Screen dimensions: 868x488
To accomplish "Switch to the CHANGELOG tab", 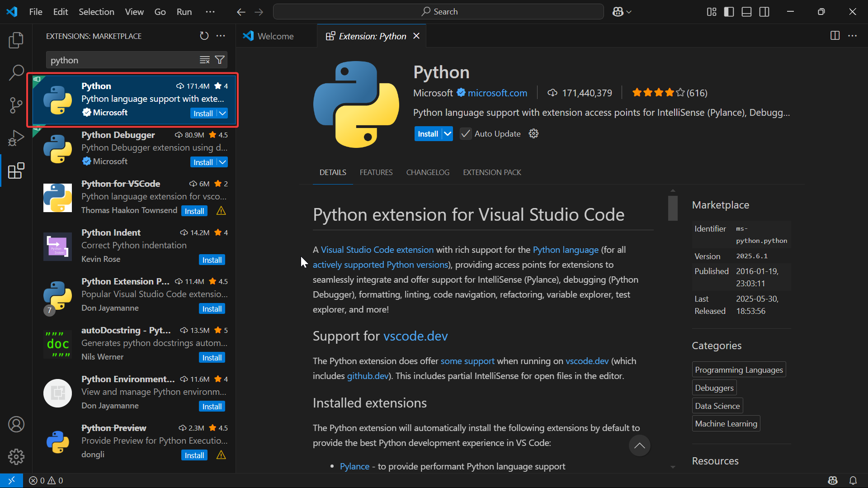I will point(428,172).
